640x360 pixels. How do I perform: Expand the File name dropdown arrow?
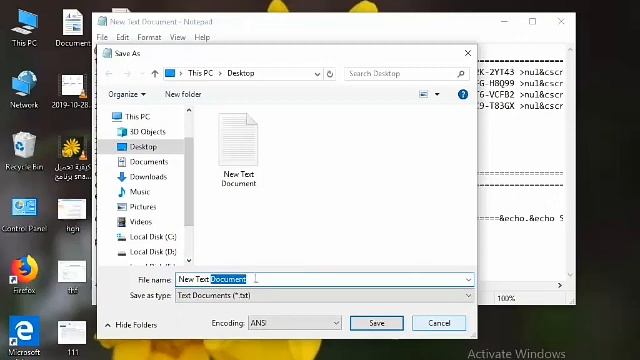[x=468, y=280]
